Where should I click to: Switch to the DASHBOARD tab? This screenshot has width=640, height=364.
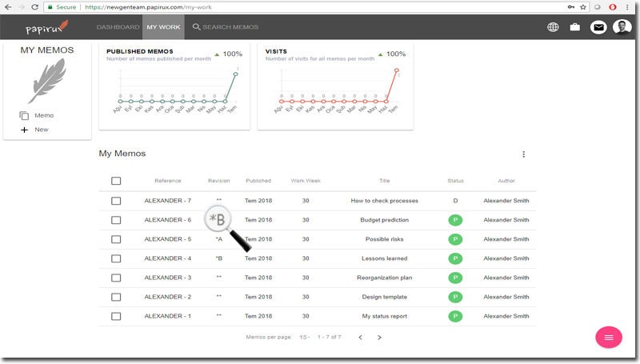click(118, 27)
